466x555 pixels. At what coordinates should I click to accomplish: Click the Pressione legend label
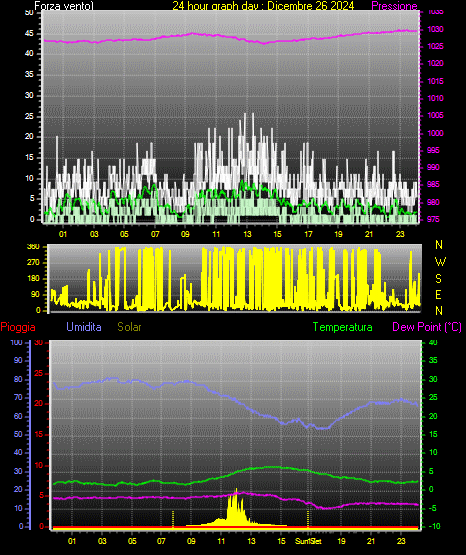pyautogui.click(x=395, y=6)
